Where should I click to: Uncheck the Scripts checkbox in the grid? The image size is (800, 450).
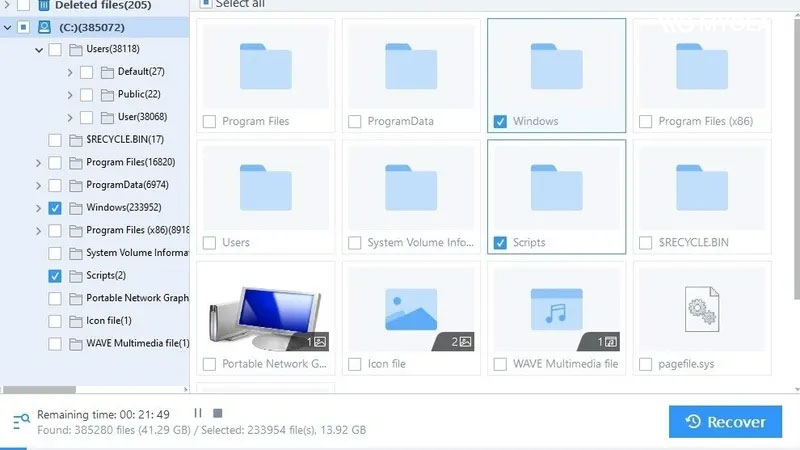pos(500,243)
